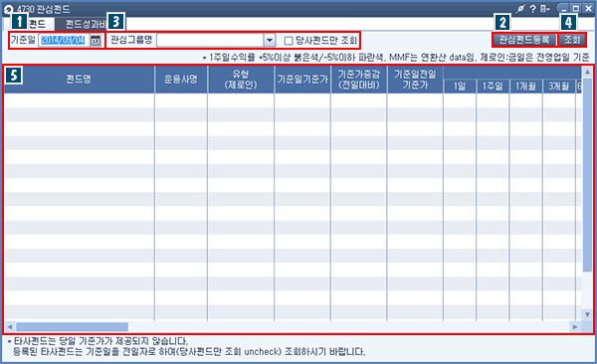Image resolution: width=597 pixels, height=364 pixels.
Task: Click scroll down arrow of vertical scrollbar
Action: coord(587,314)
